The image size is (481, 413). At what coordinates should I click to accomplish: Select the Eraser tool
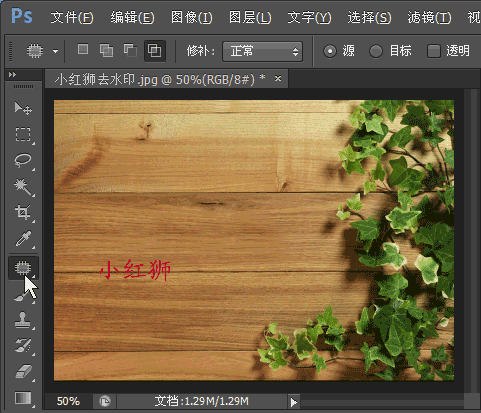23,371
